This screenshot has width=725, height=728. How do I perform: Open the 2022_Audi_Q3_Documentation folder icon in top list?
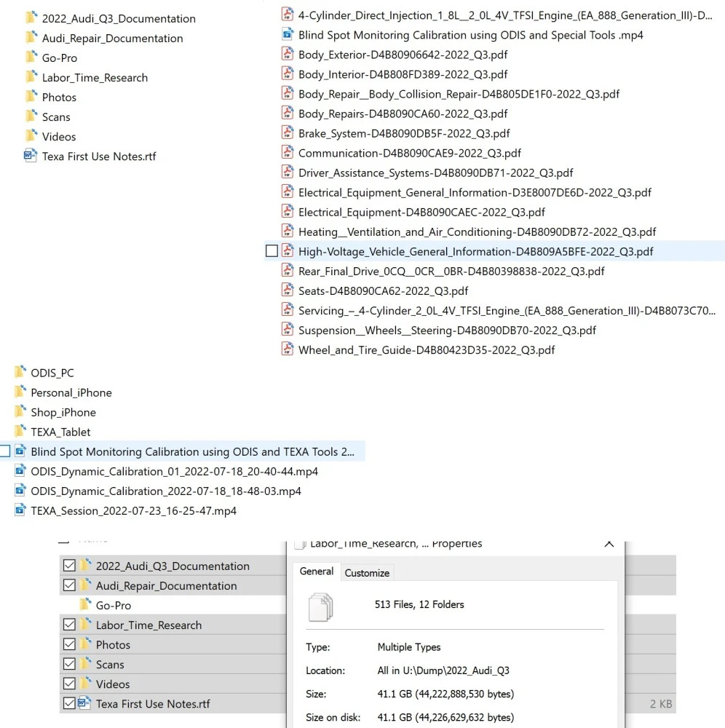[x=31, y=18]
